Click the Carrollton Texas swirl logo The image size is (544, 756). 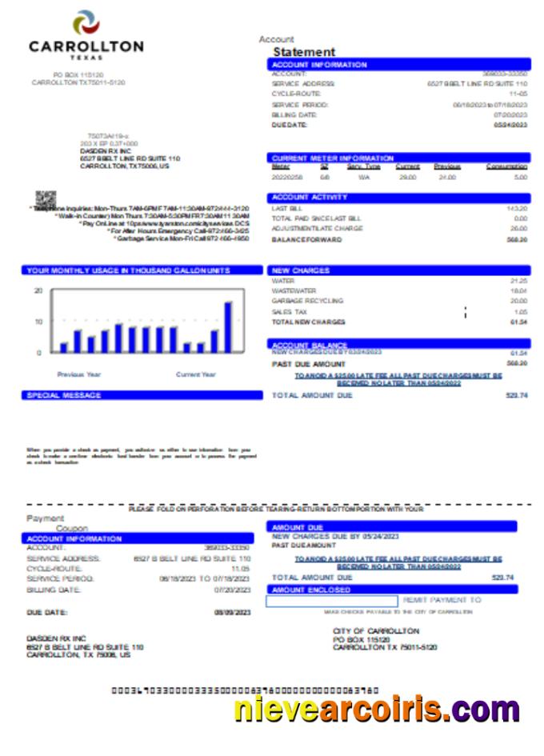[86, 22]
